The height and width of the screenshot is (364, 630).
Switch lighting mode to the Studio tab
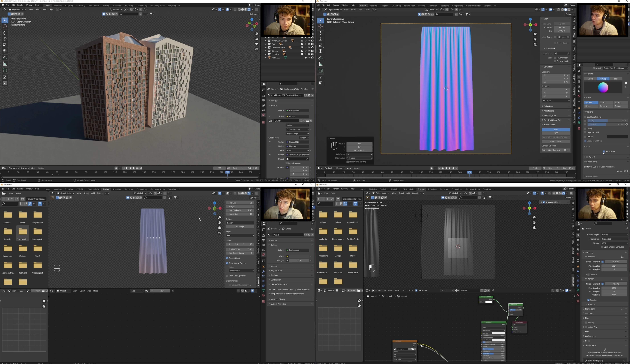coord(590,79)
